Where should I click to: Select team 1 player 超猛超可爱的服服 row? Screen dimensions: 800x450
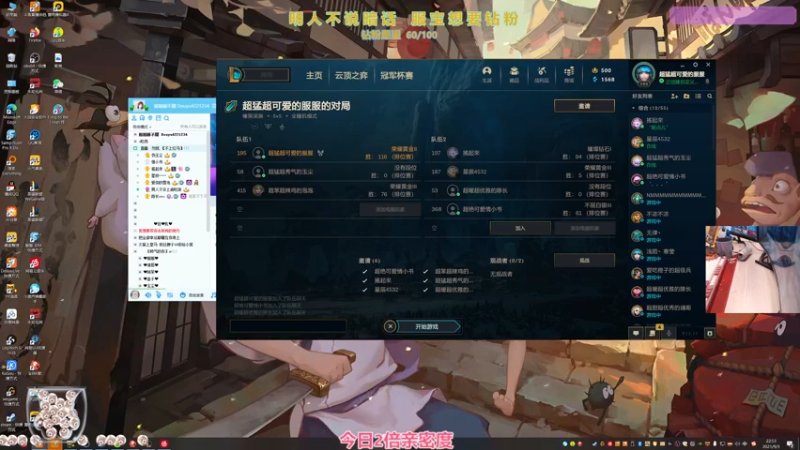327,153
